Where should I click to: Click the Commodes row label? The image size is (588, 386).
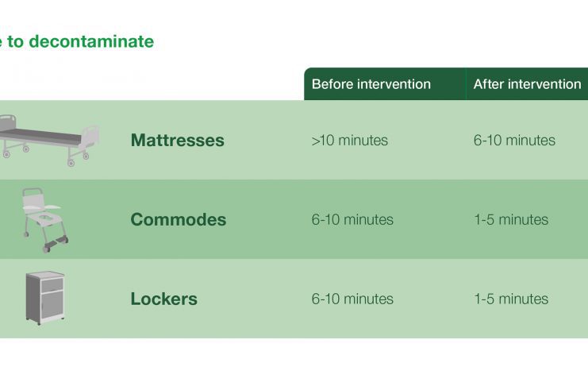click(x=178, y=220)
